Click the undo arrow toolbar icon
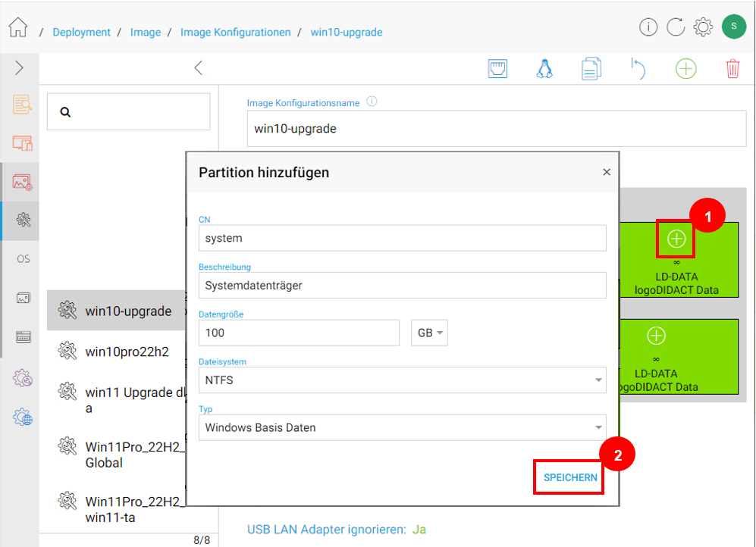This screenshot has height=547, width=756. pyautogui.click(x=638, y=68)
